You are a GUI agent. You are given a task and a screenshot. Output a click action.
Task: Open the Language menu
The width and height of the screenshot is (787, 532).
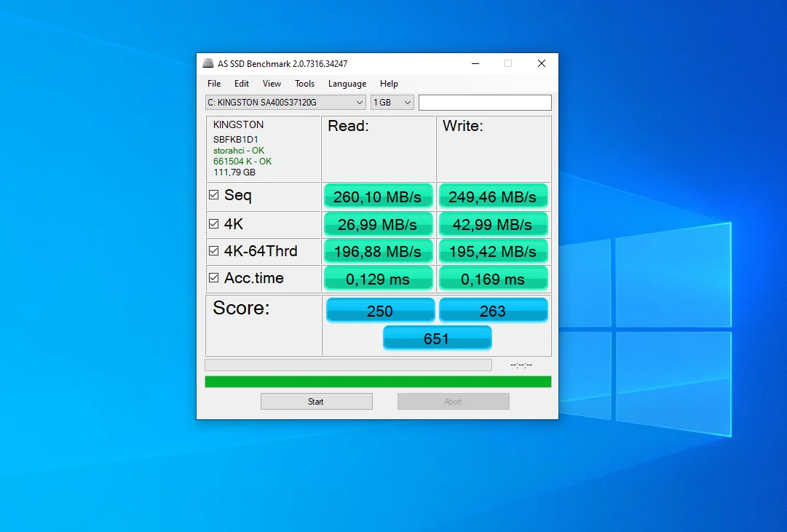(x=347, y=84)
